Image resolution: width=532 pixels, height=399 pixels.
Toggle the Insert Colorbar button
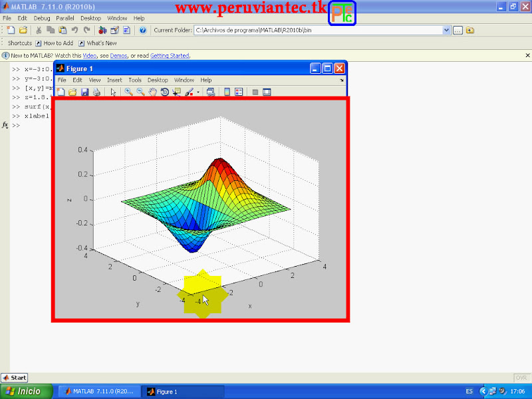227,92
